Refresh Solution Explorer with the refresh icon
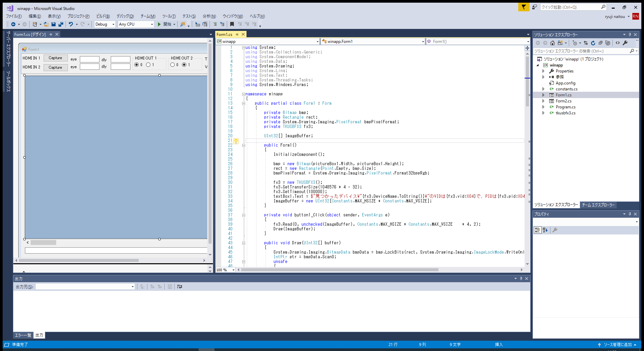 click(x=593, y=43)
